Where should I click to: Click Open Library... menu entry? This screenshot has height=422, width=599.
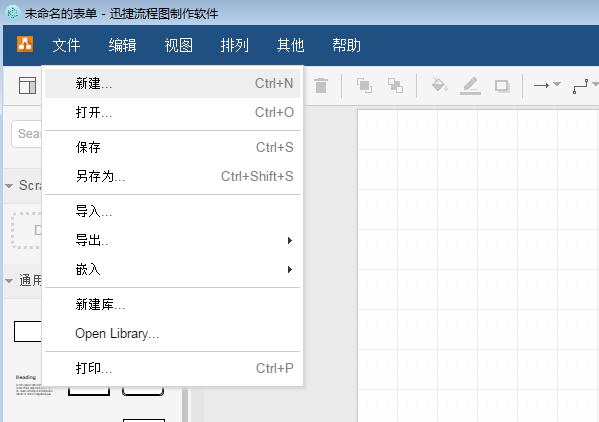(172, 333)
